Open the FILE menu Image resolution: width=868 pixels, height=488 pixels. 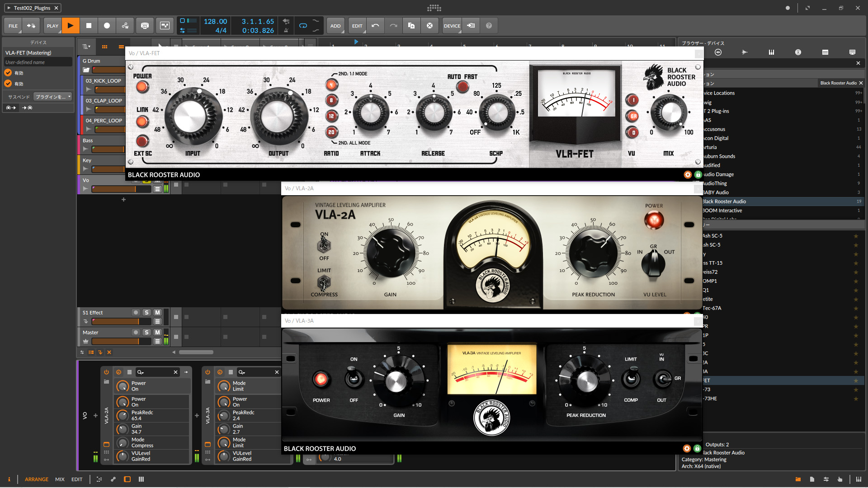[13, 26]
